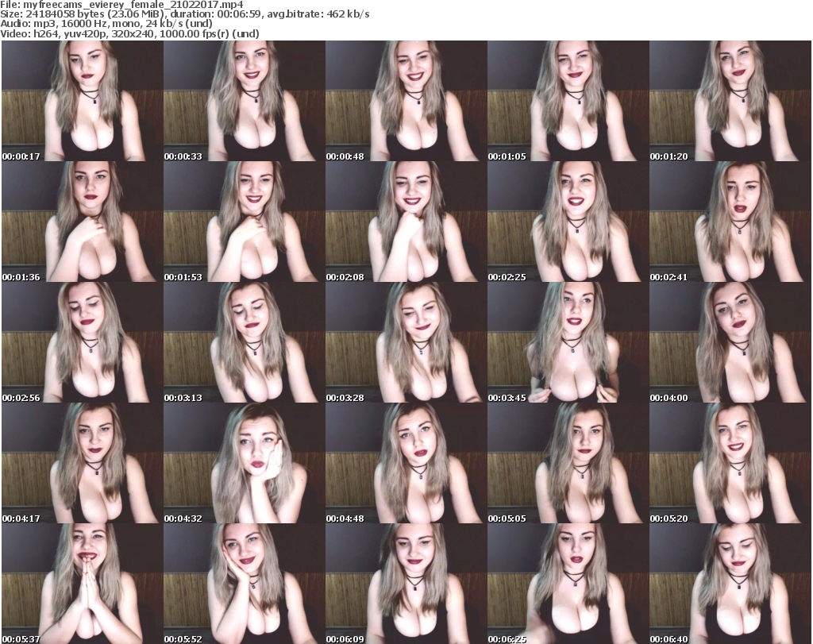Image resolution: width=813 pixels, height=644 pixels.
Task: Select the 00:05:52 frame
Action: point(245,584)
